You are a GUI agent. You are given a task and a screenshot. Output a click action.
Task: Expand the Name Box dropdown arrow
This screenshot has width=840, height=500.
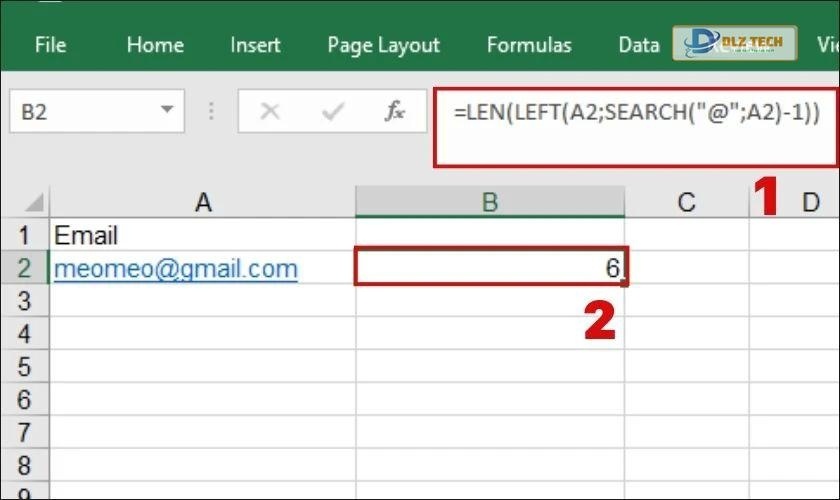[x=167, y=110]
